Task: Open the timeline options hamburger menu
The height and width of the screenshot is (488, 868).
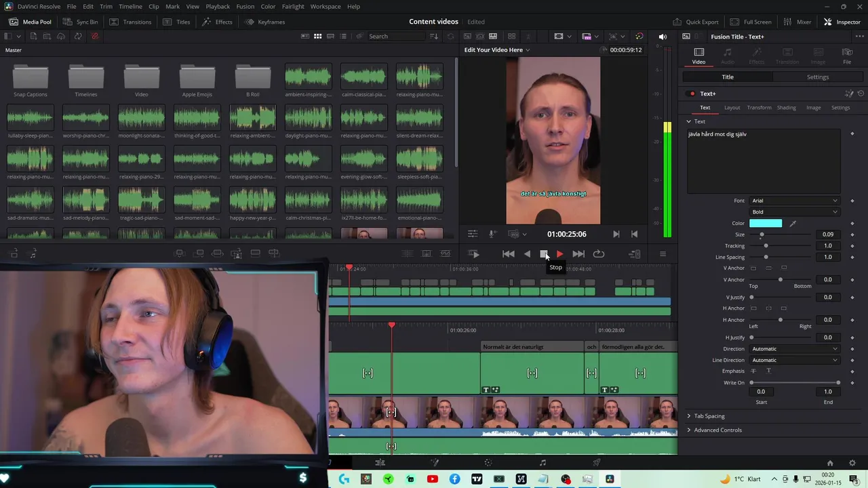Action: (663, 253)
